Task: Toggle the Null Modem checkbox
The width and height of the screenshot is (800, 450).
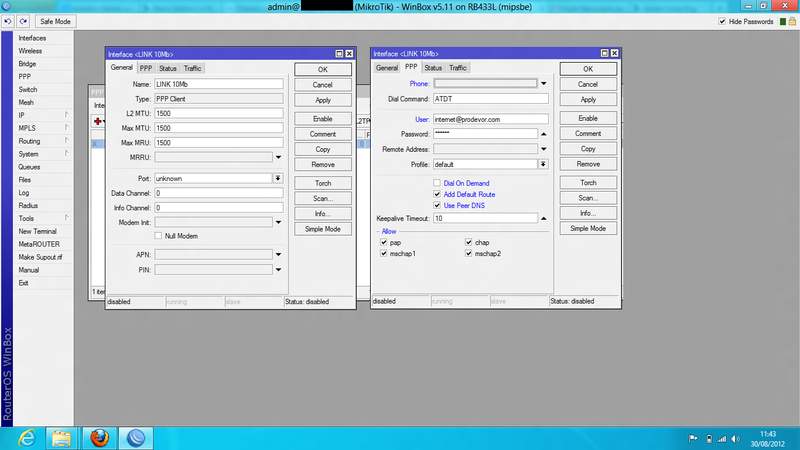Action: click(x=158, y=236)
